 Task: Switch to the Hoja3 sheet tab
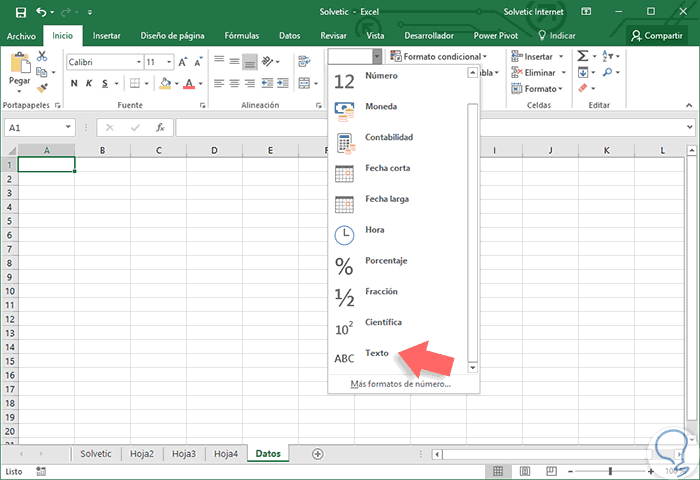click(183, 454)
